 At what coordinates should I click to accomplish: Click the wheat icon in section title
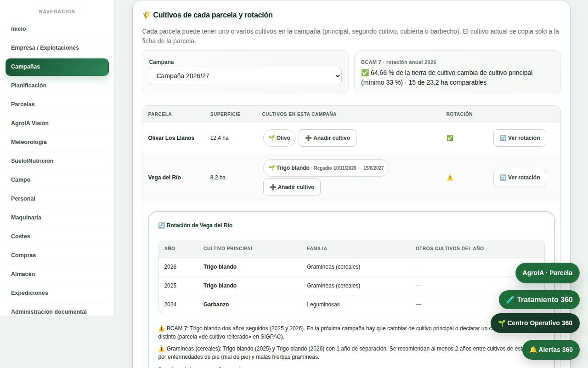click(147, 15)
